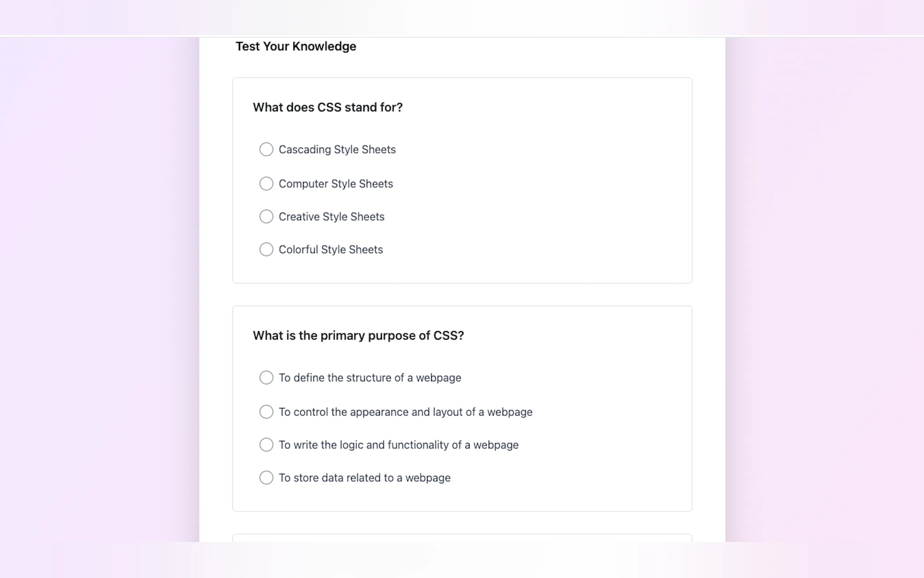Click the 'Colorful Style Sheets' answer text
The image size is (924, 578).
(x=330, y=249)
